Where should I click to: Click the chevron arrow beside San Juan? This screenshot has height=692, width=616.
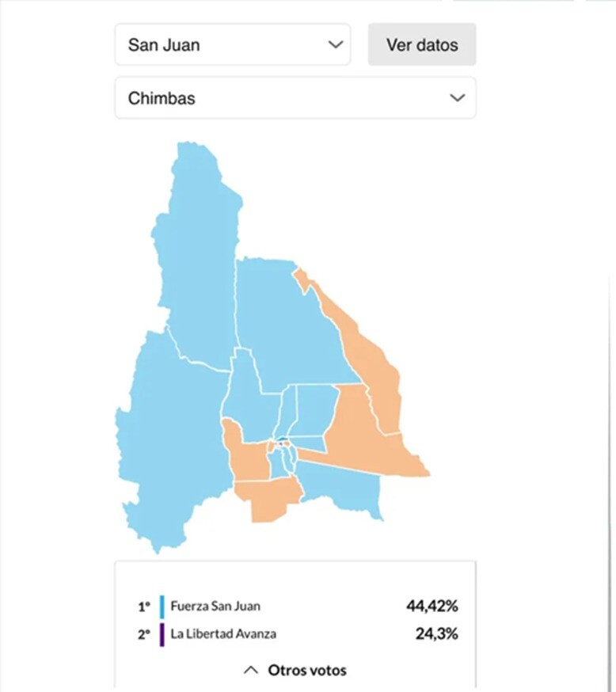(x=337, y=45)
